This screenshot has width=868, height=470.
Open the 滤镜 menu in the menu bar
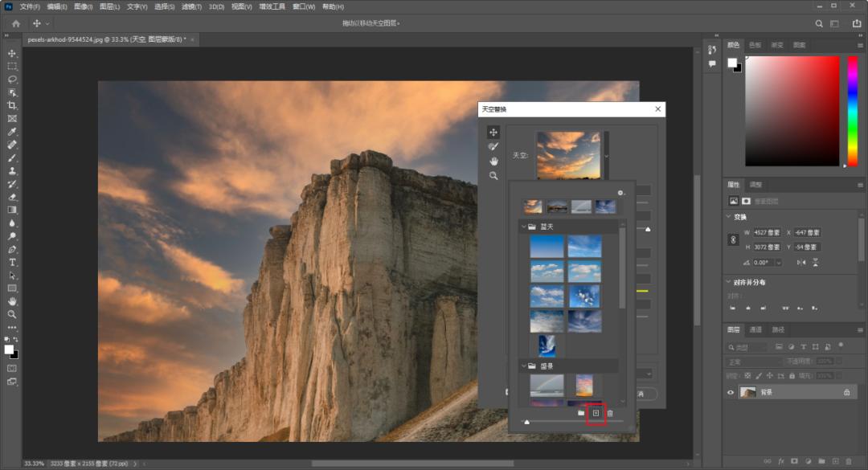pos(191,6)
